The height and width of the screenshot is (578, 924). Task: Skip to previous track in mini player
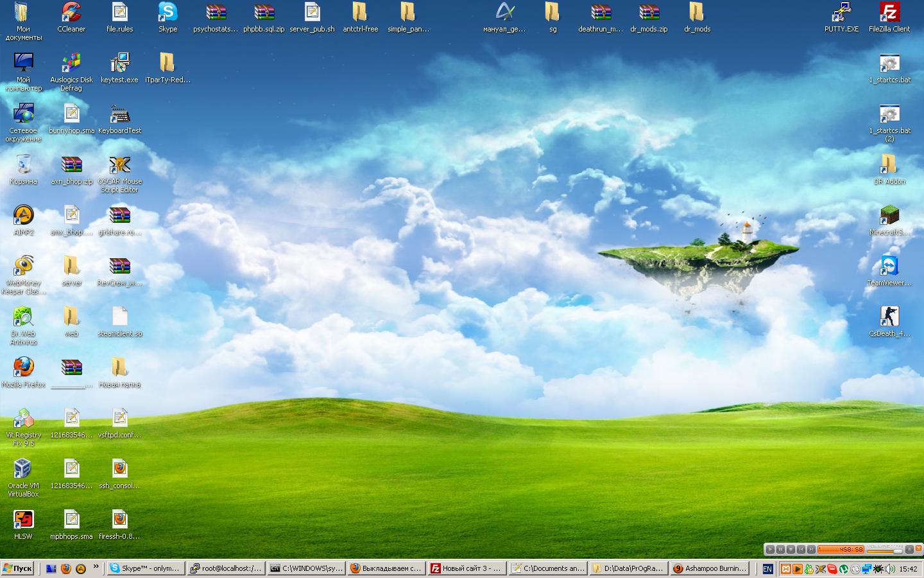click(801, 550)
